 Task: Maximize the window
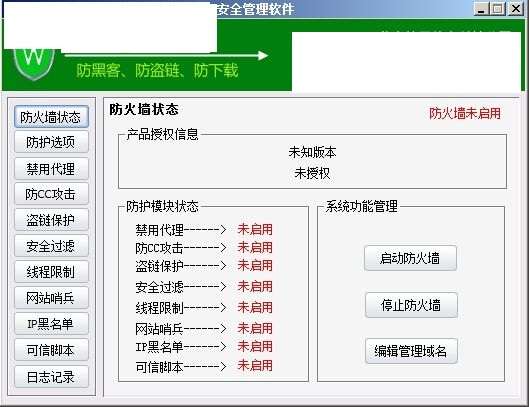pyautogui.click(x=498, y=9)
